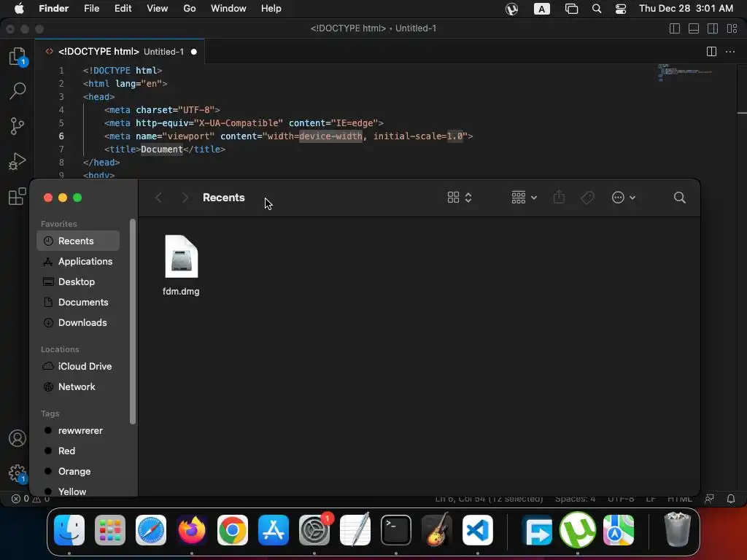Open the editor More Actions ellipsis

(x=729, y=52)
